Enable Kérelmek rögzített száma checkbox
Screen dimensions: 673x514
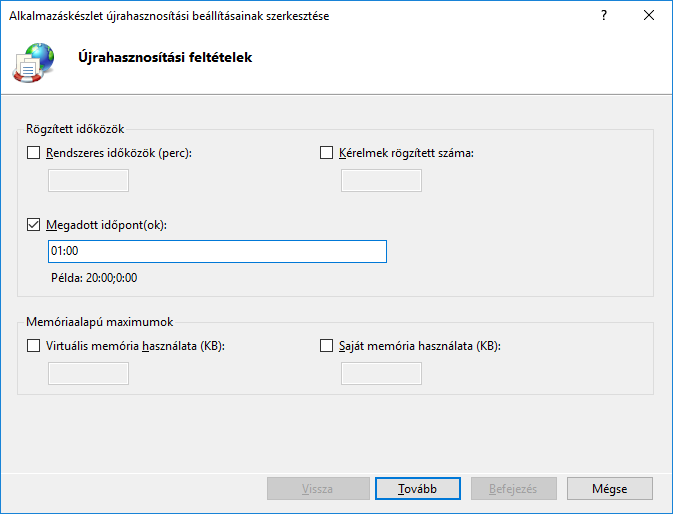326,153
